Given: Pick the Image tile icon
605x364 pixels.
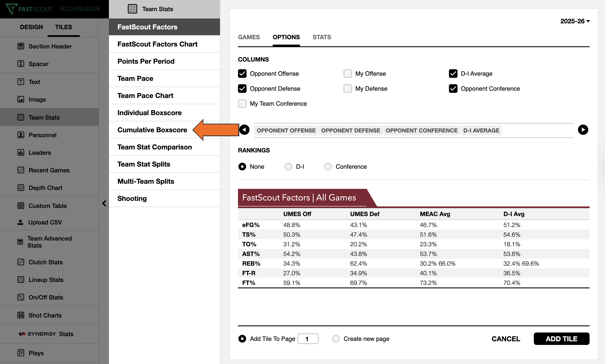Looking at the screenshot, I should [x=21, y=99].
